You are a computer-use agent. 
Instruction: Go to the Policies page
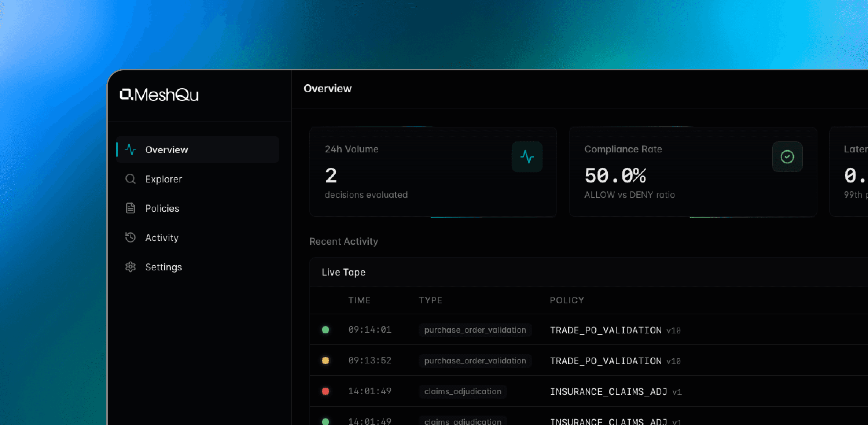click(162, 208)
